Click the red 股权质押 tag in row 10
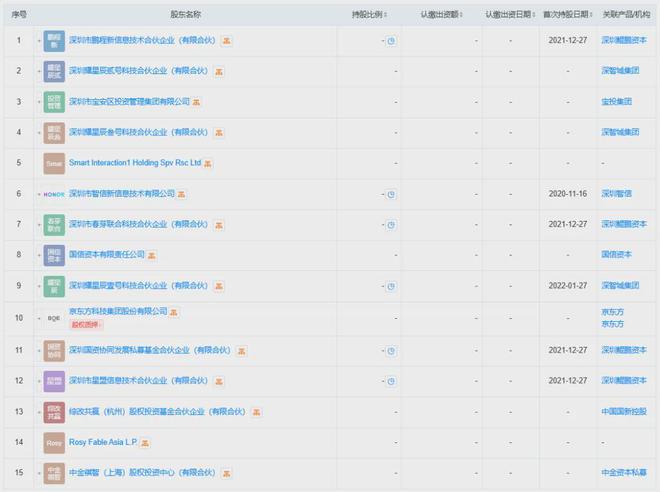Screen dimensions: 660x492 [86, 325]
